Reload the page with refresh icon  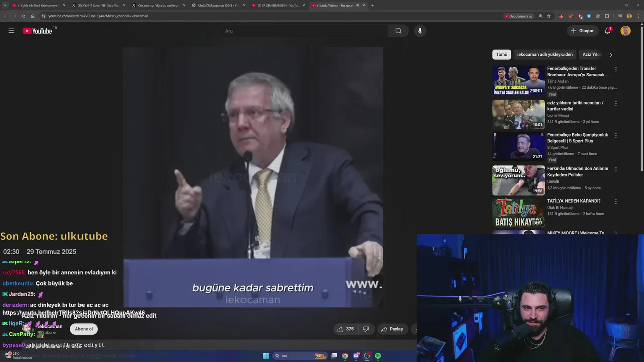(24, 16)
